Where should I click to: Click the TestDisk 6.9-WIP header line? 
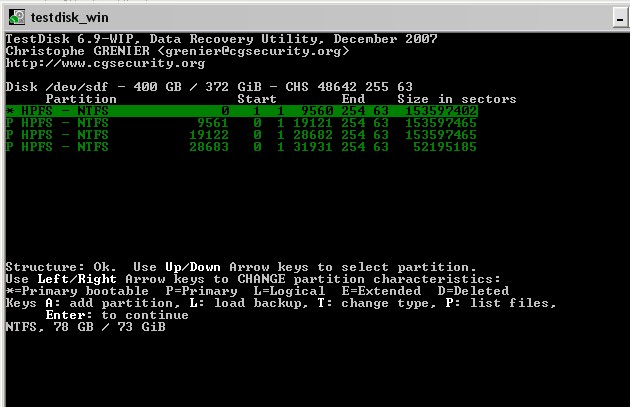click(x=221, y=39)
